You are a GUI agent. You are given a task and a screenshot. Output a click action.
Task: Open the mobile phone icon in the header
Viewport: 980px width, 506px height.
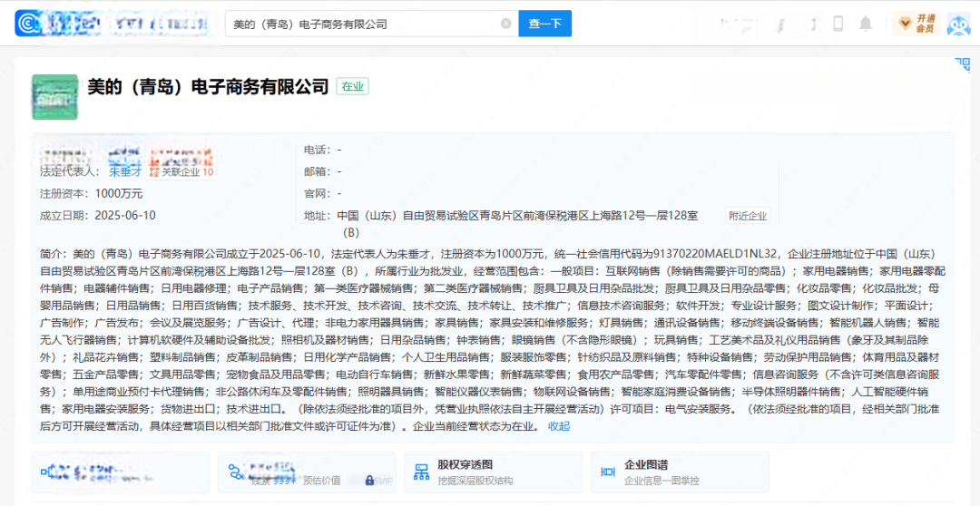click(838, 24)
